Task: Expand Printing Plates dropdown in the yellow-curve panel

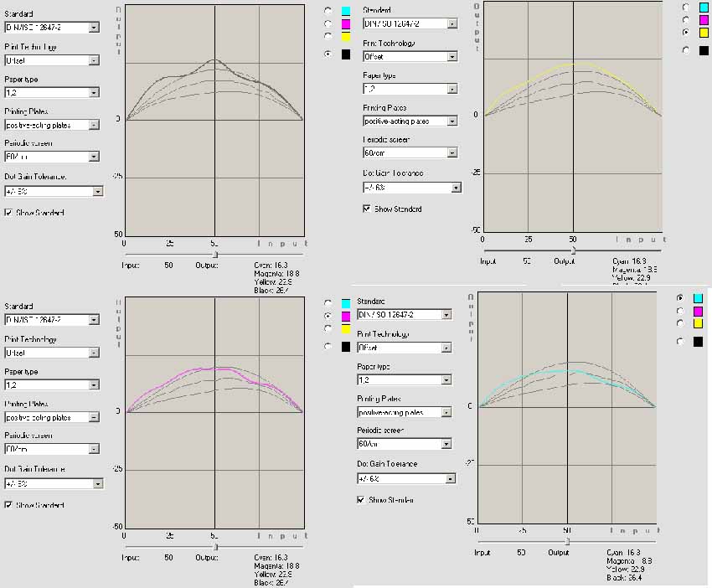Action: pyautogui.click(x=452, y=121)
